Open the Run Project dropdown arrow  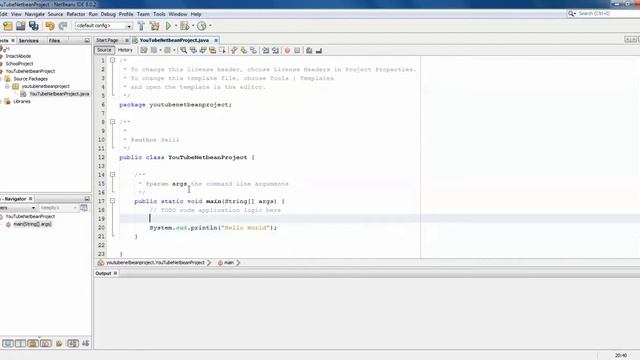[x=176, y=26]
